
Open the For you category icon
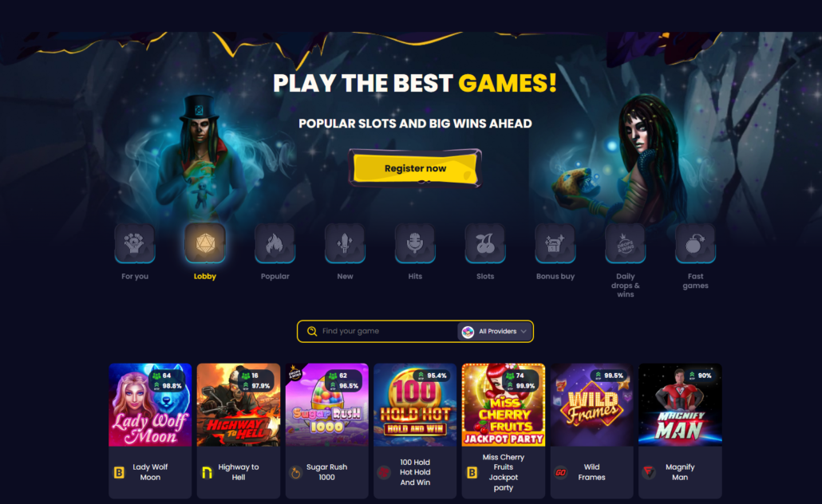pyautogui.click(x=135, y=243)
